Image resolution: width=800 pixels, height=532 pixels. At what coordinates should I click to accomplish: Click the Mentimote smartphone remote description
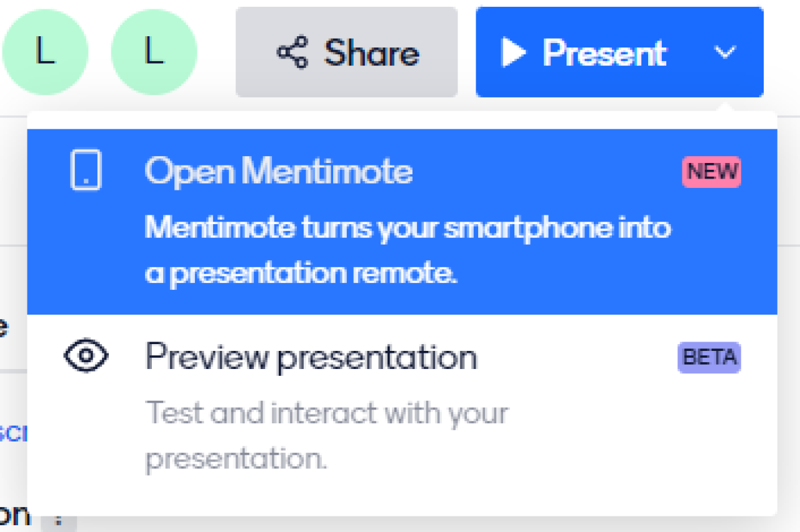click(407, 251)
